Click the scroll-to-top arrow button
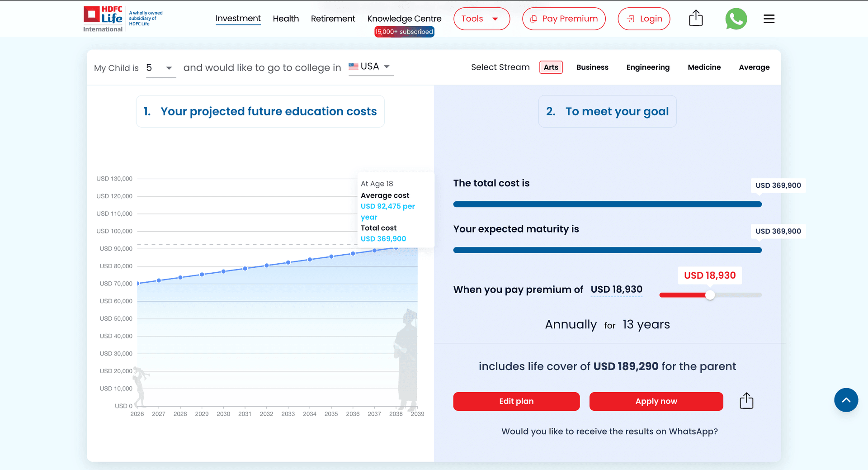868x470 pixels. point(846,400)
